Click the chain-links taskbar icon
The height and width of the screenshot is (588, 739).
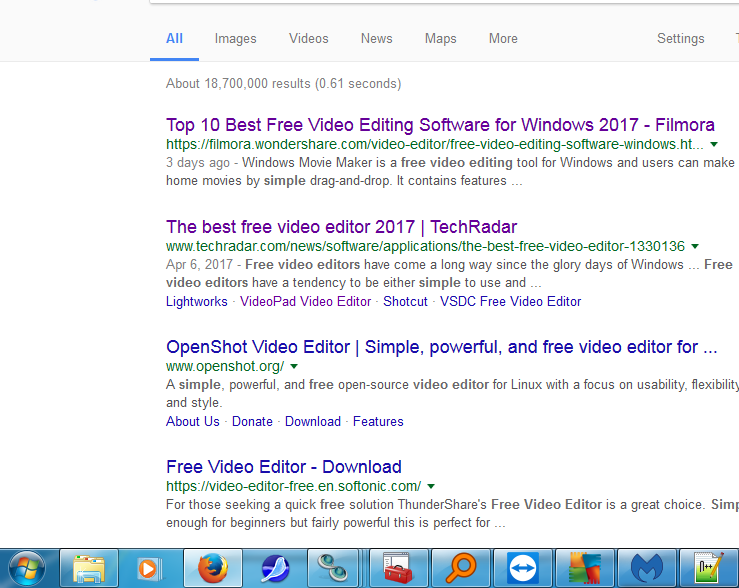(x=333, y=569)
